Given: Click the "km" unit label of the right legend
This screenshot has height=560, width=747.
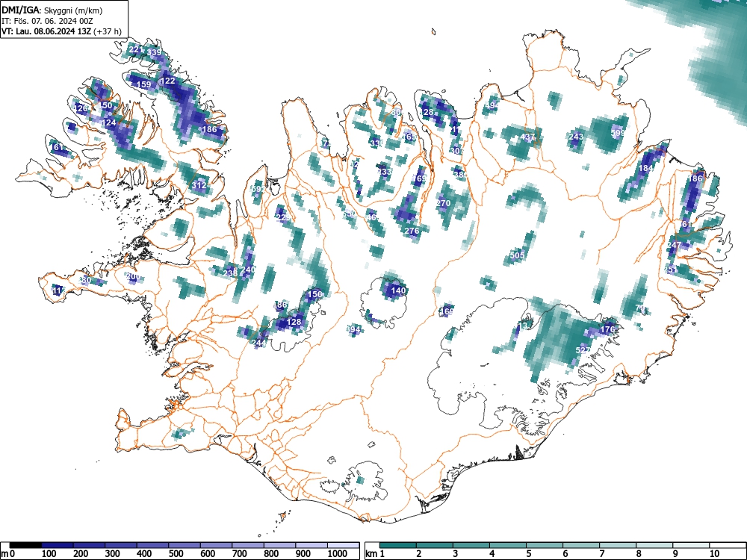Looking at the screenshot, I should point(371,554).
